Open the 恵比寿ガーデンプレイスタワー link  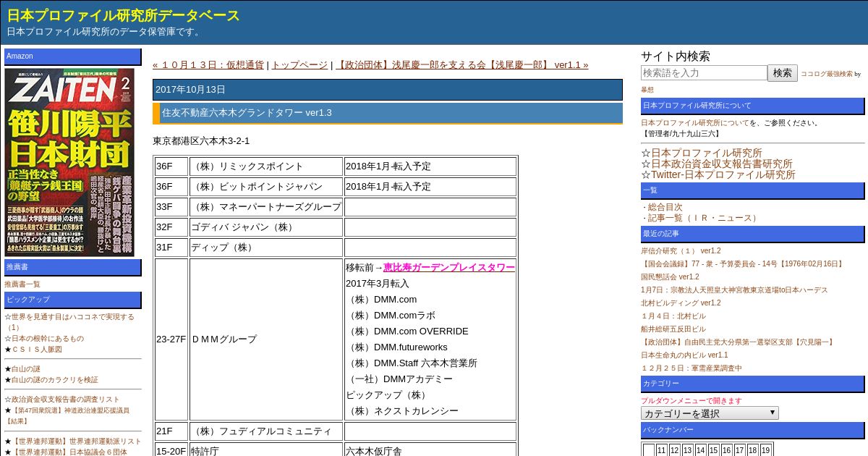449,267
